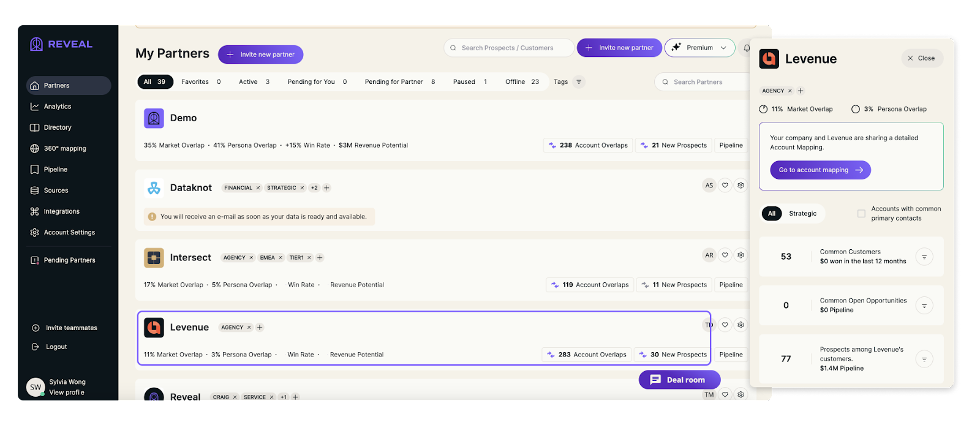Open the Premium dropdown
Image resolution: width=980 pixels, height=425 pixels.
(x=699, y=48)
